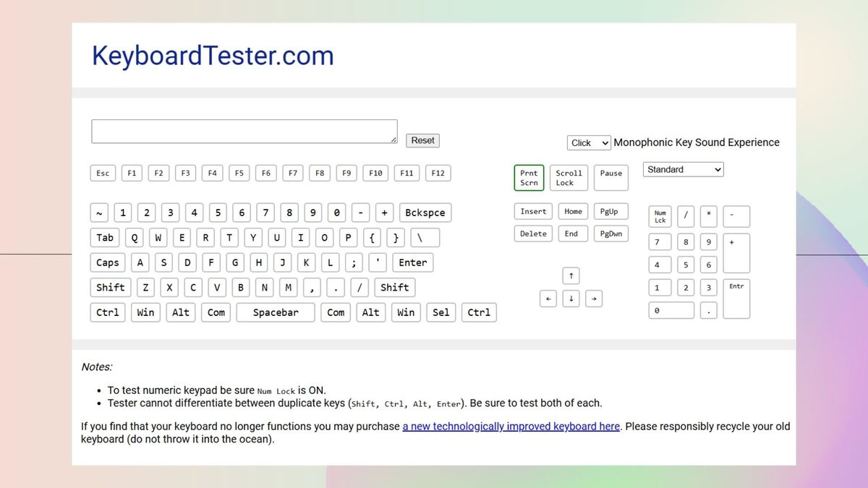Click the Num Lck key
The height and width of the screenshot is (488, 868).
tap(660, 217)
